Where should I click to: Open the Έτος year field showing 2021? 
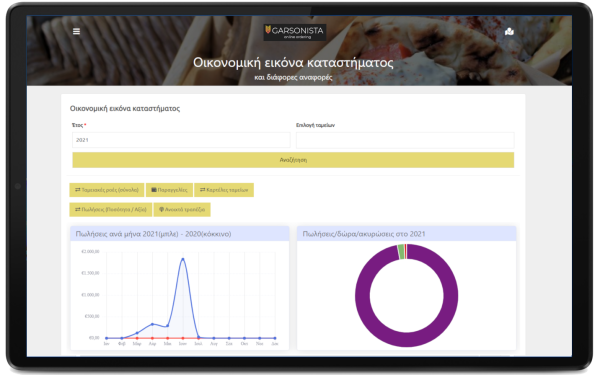pos(181,140)
